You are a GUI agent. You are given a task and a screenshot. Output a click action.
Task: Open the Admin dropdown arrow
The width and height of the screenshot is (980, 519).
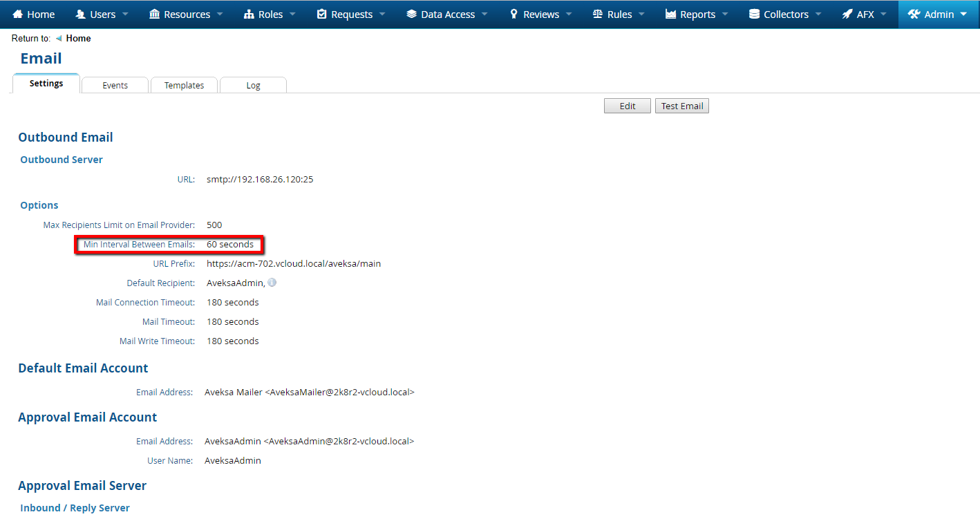pyautogui.click(x=965, y=14)
